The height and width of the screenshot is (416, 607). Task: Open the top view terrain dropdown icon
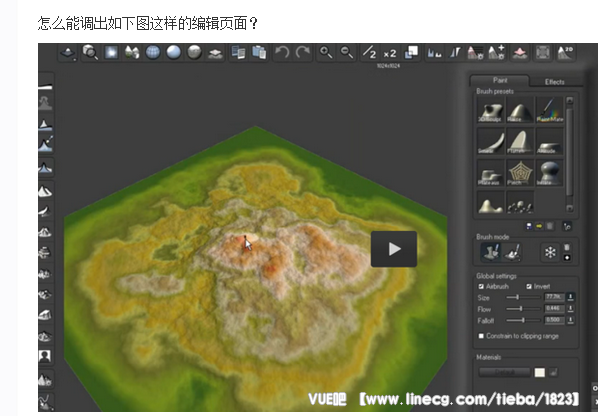(69, 53)
